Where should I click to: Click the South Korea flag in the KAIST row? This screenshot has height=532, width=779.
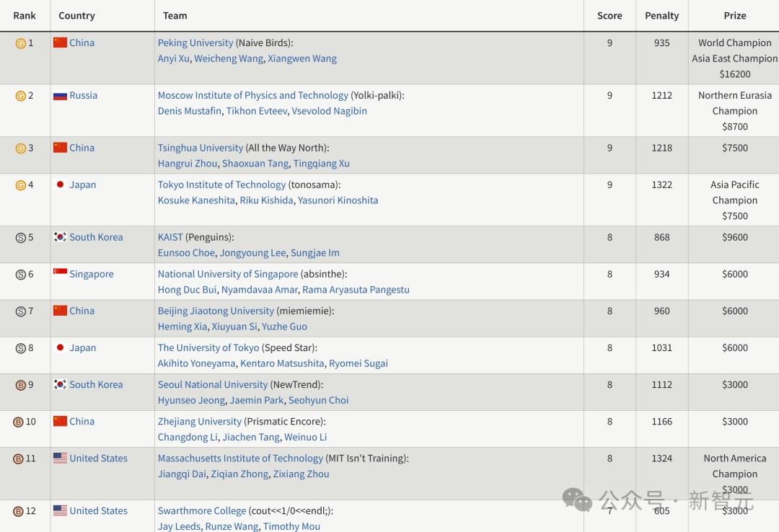pos(60,237)
